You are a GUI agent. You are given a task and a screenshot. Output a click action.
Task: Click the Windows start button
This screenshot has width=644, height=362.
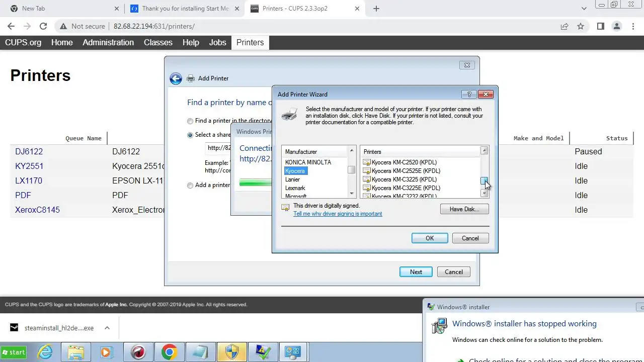click(x=14, y=352)
